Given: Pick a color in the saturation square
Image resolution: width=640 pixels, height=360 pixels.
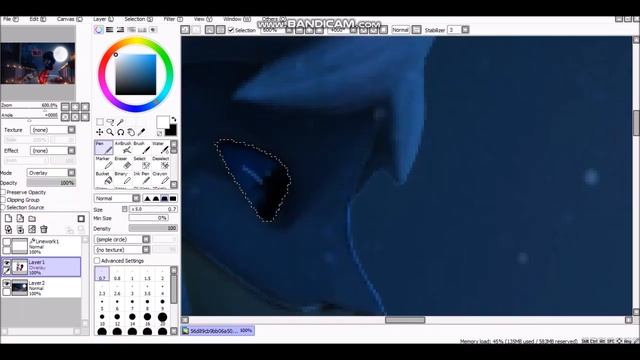Looking at the screenshot, I should coord(136,75).
